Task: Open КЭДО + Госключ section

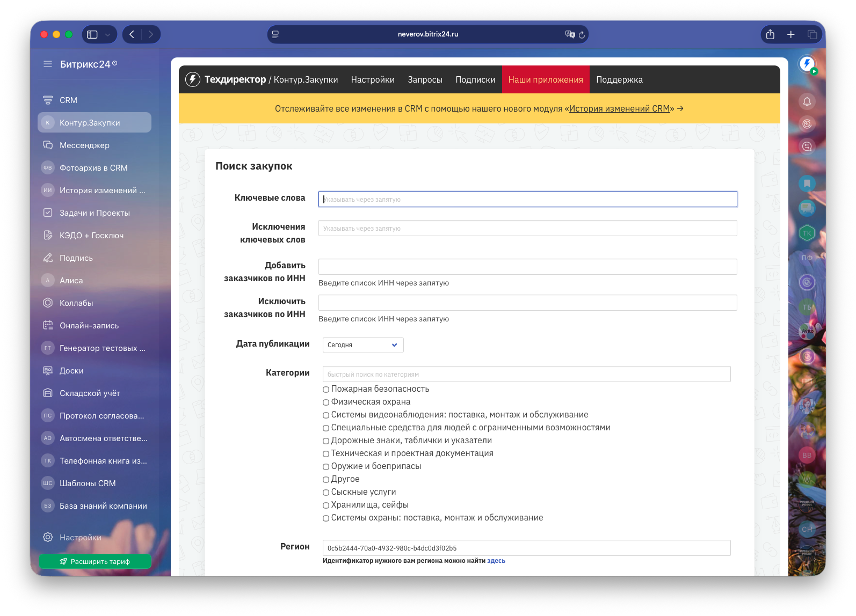Action: [95, 236]
